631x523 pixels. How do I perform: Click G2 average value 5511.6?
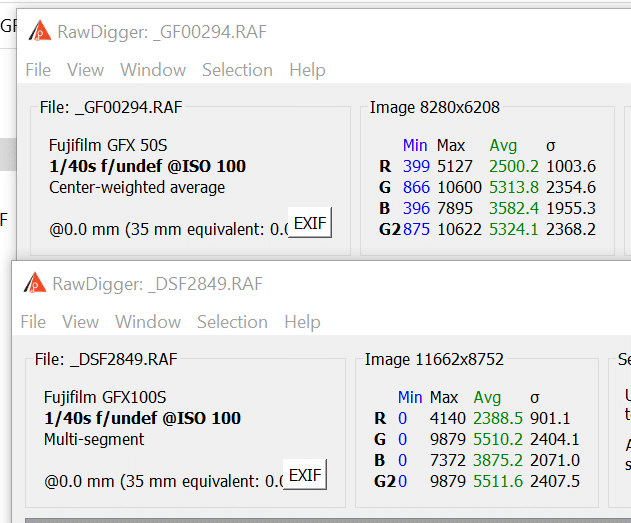click(x=498, y=481)
